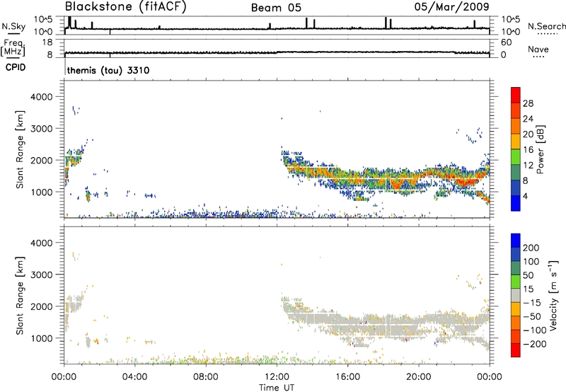Click the "N.Sky" legend label
The height and width of the screenshot is (392, 566).
click(x=13, y=26)
